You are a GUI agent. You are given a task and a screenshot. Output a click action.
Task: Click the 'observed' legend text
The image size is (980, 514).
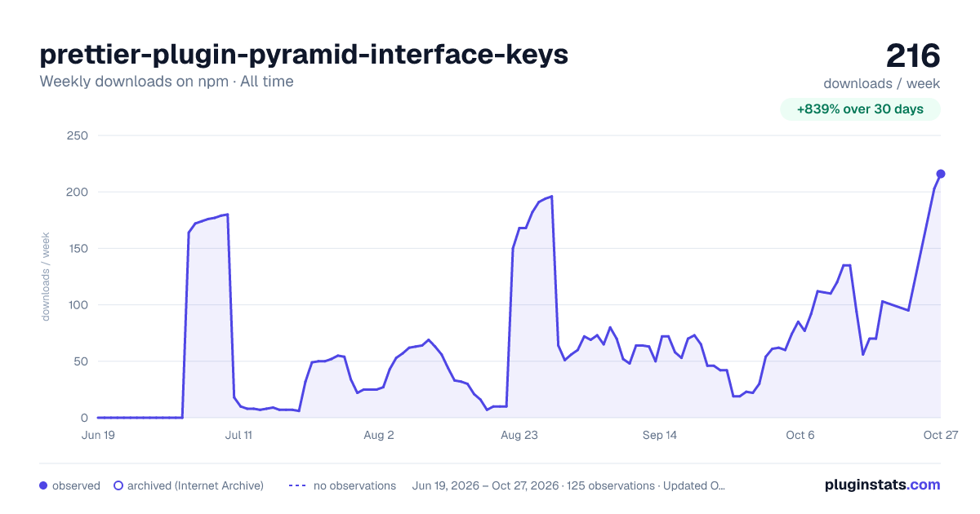76,485
